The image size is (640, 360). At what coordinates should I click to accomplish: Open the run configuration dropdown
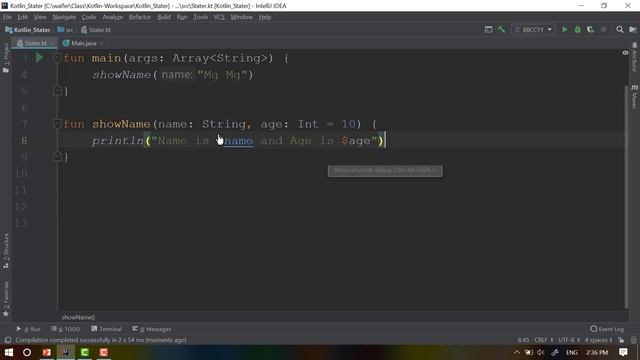click(533, 29)
